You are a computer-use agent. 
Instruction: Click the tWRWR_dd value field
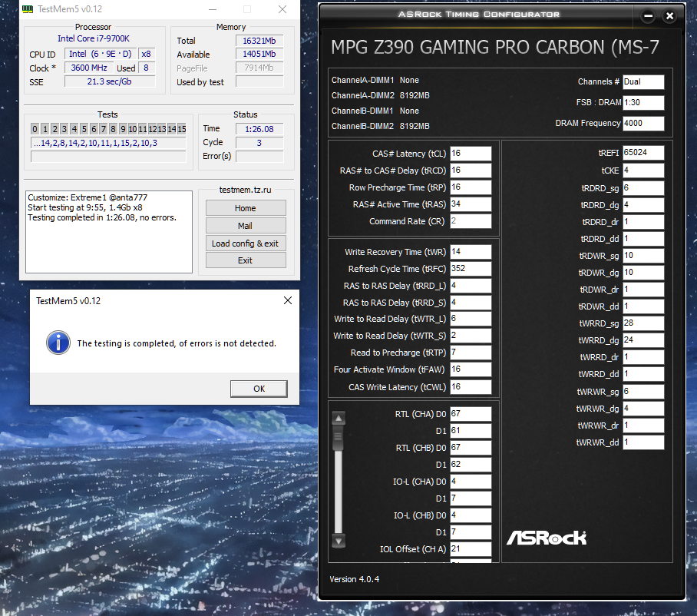[643, 442]
